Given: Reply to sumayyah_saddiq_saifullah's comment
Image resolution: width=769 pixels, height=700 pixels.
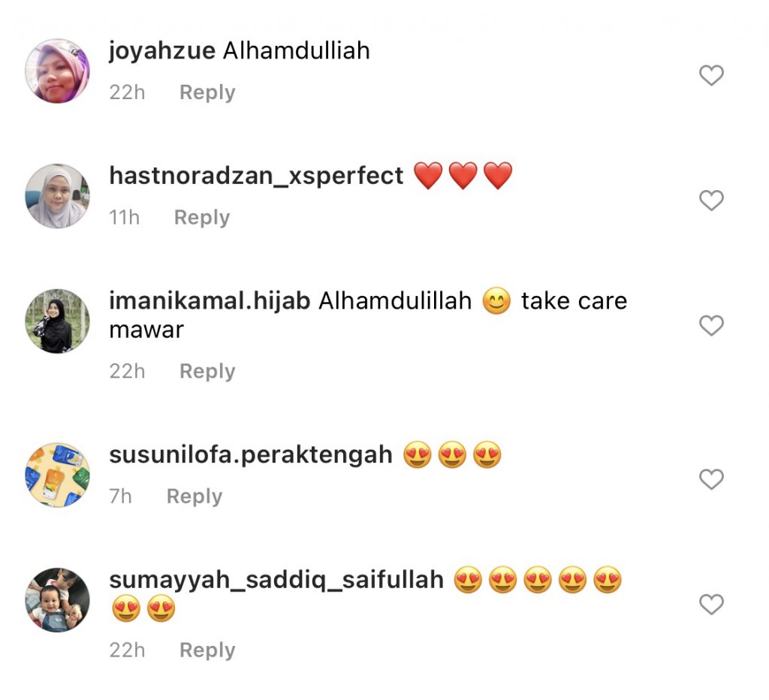Looking at the screenshot, I should point(207,650).
